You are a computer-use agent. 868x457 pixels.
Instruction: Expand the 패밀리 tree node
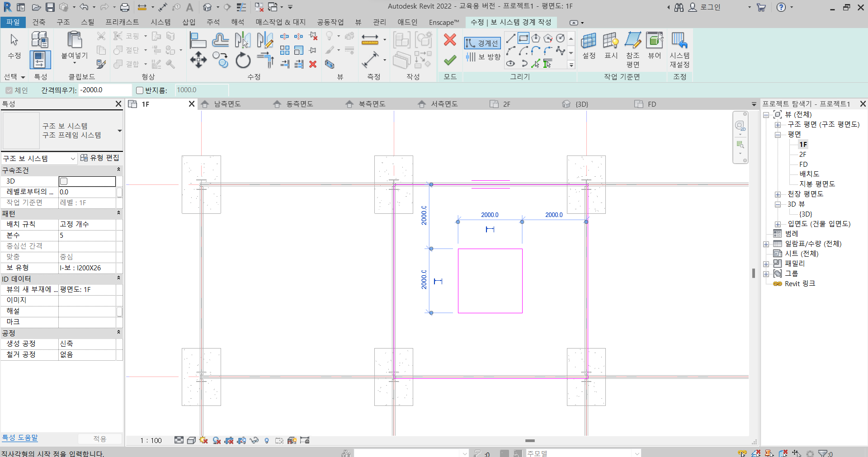pos(766,264)
